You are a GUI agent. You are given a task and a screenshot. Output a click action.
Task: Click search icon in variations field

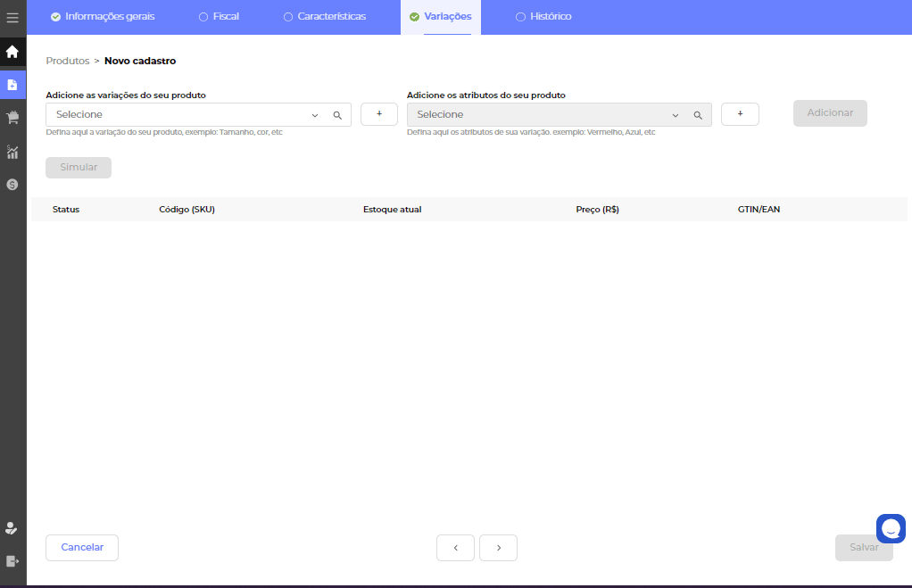click(x=337, y=115)
